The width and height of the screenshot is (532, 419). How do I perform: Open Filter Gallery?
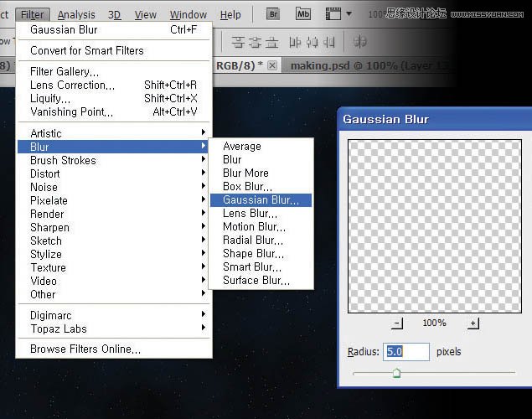[x=113, y=71]
